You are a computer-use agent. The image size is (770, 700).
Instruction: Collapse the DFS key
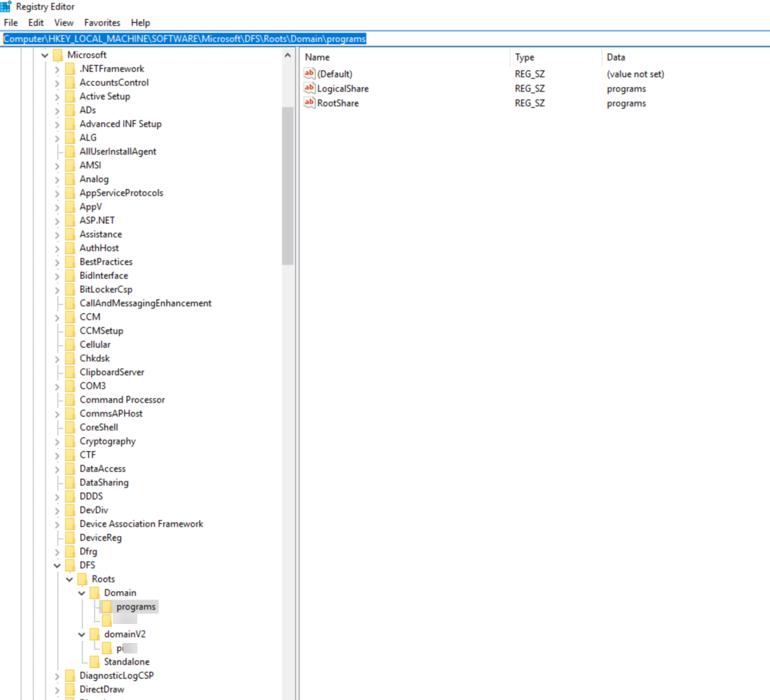[x=57, y=565]
